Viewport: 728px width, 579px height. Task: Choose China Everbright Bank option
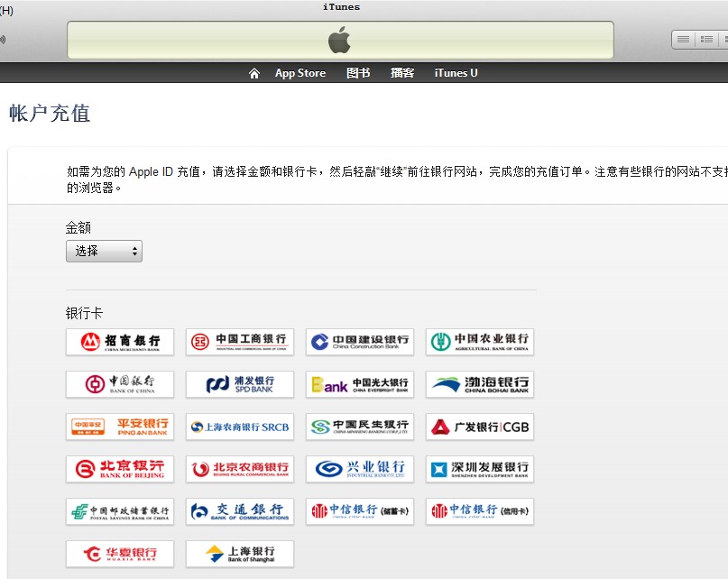(360, 384)
